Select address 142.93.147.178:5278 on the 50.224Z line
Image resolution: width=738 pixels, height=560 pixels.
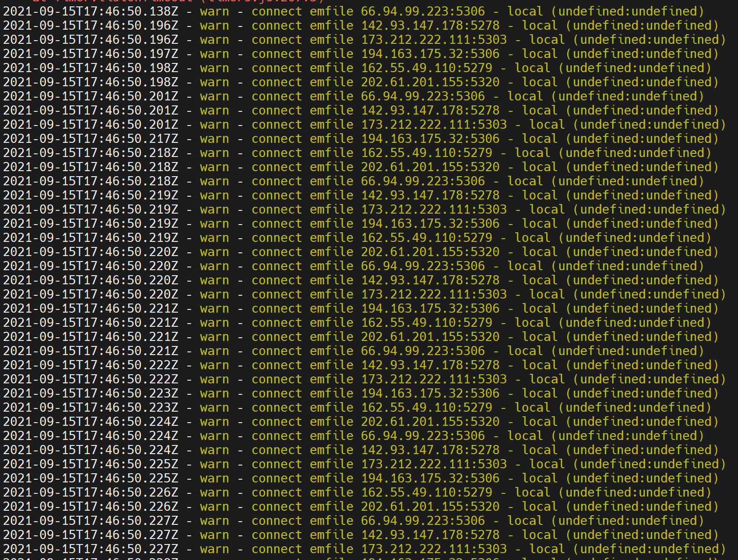(x=430, y=450)
